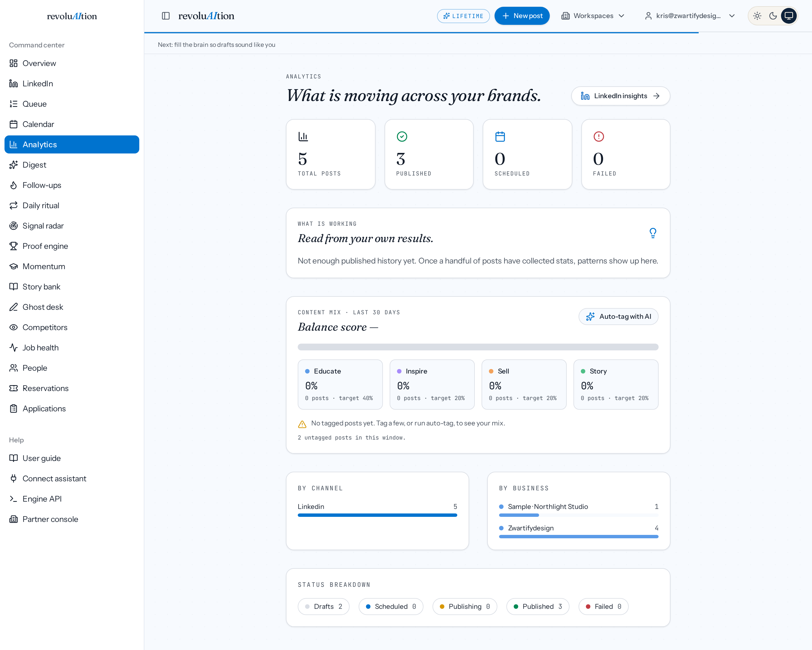Click the Educate content mix card

[x=340, y=384]
